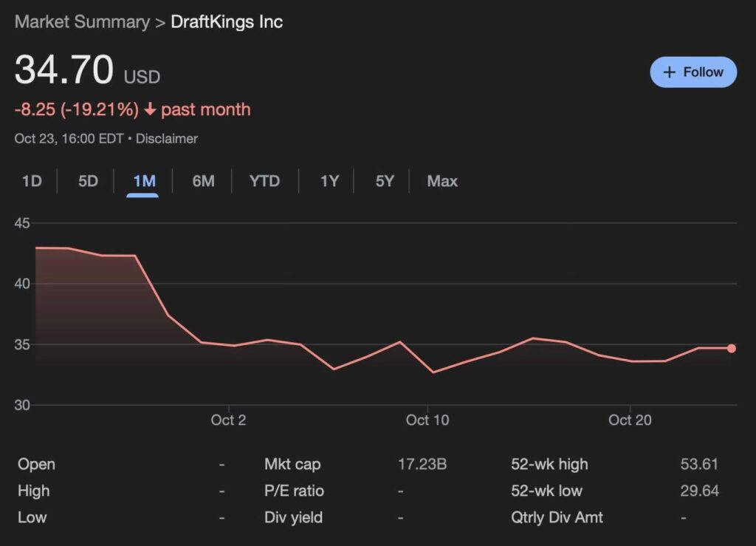Follow DraftKings Inc stock
This screenshot has width=756, height=546.
tap(693, 72)
